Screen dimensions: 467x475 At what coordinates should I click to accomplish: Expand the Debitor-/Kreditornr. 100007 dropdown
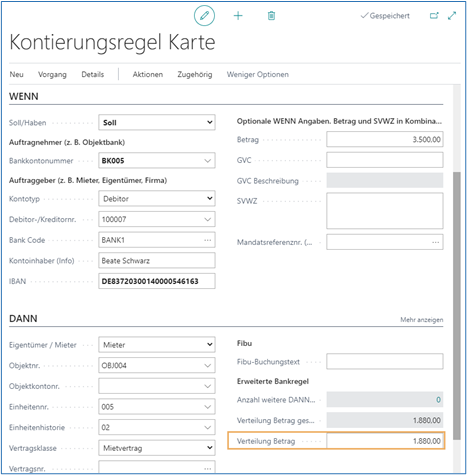(207, 219)
